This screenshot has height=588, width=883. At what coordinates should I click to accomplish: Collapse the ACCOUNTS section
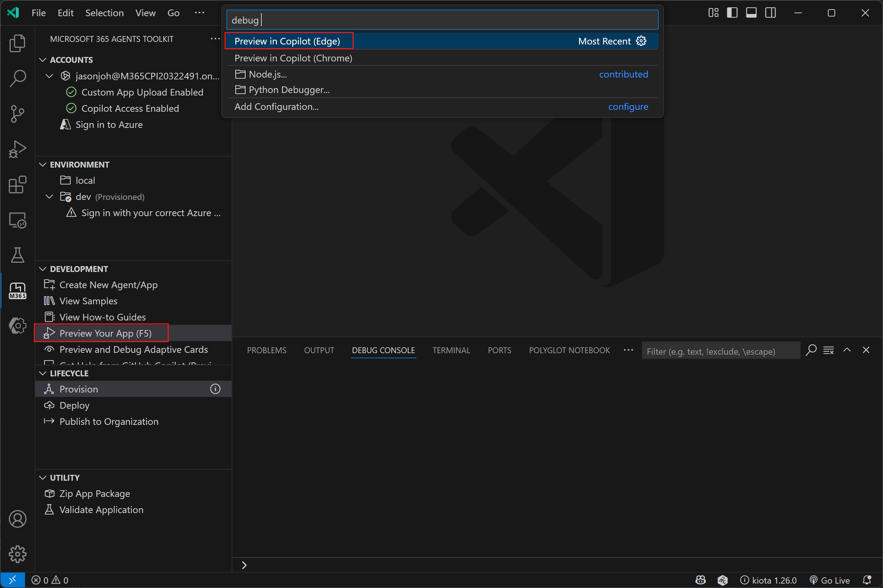pos(42,60)
